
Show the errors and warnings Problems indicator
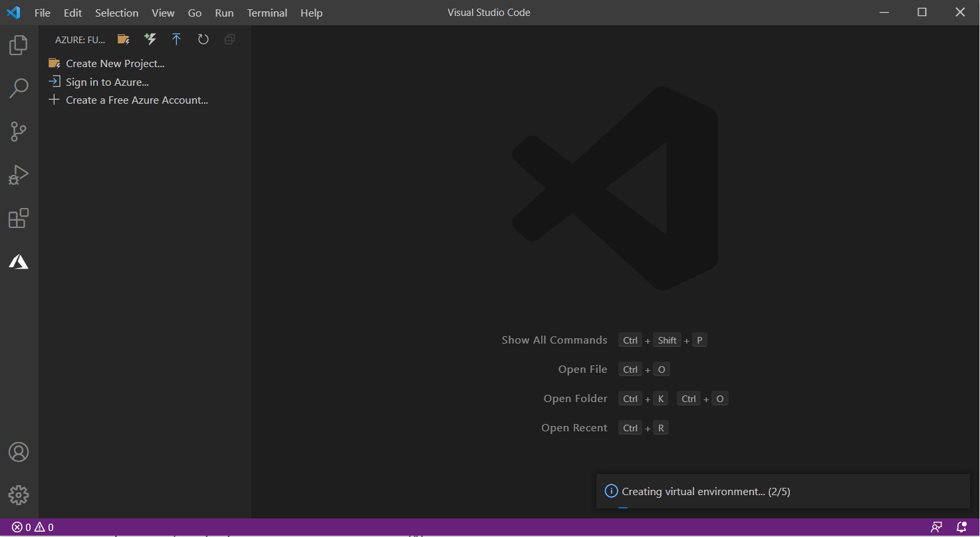33,527
